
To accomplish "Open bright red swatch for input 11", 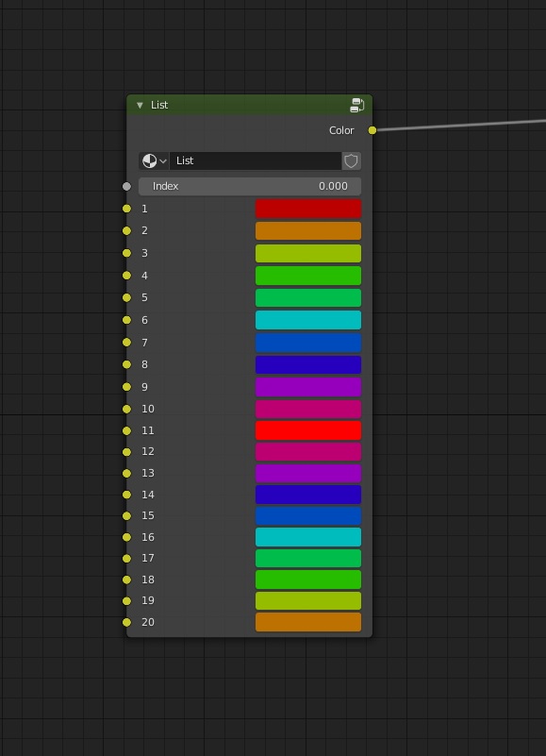I will click(x=308, y=430).
